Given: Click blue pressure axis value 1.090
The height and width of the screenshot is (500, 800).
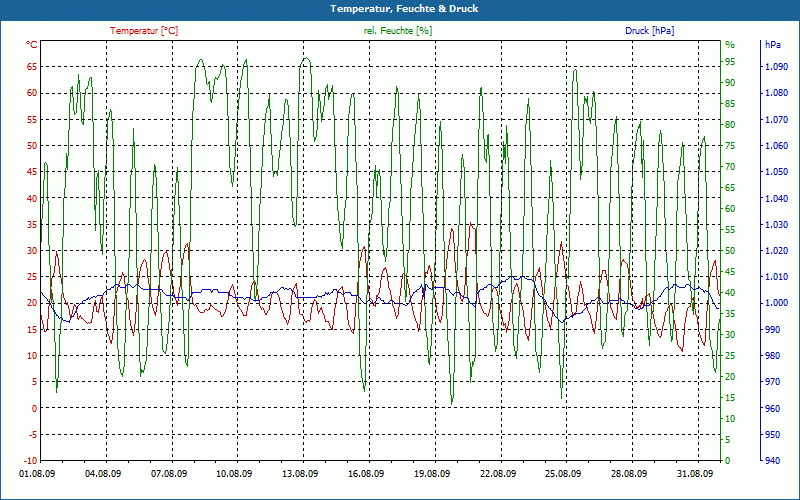Looking at the screenshot, I should (x=777, y=66).
